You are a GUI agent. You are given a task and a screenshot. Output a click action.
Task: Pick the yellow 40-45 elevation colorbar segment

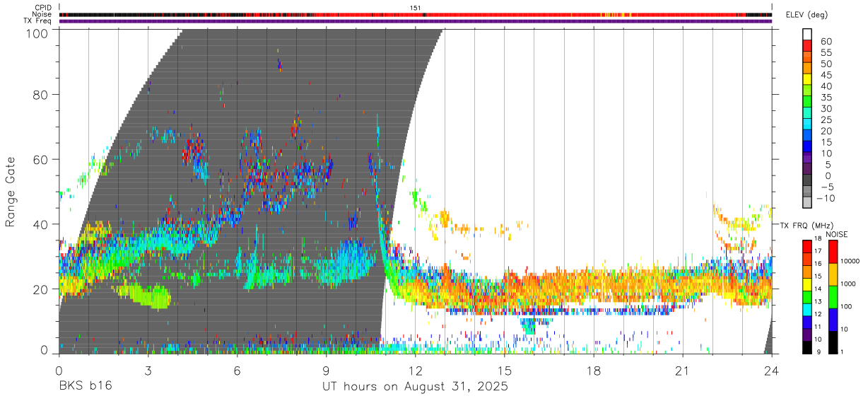coord(807,79)
